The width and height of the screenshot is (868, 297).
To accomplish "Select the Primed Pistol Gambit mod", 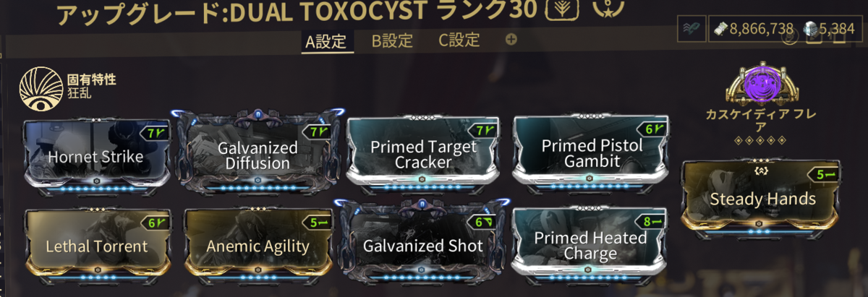I will pyautogui.click(x=592, y=153).
